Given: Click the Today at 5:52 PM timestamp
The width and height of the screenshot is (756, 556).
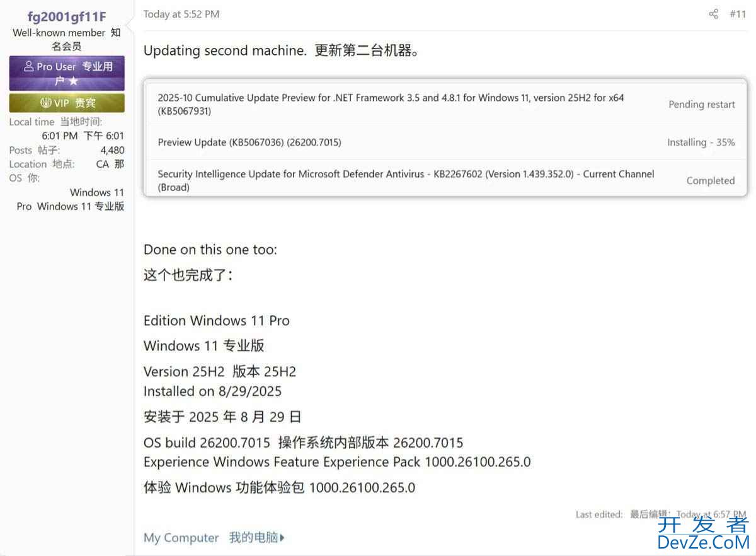Looking at the screenshot, I should (x=181, y=14).
